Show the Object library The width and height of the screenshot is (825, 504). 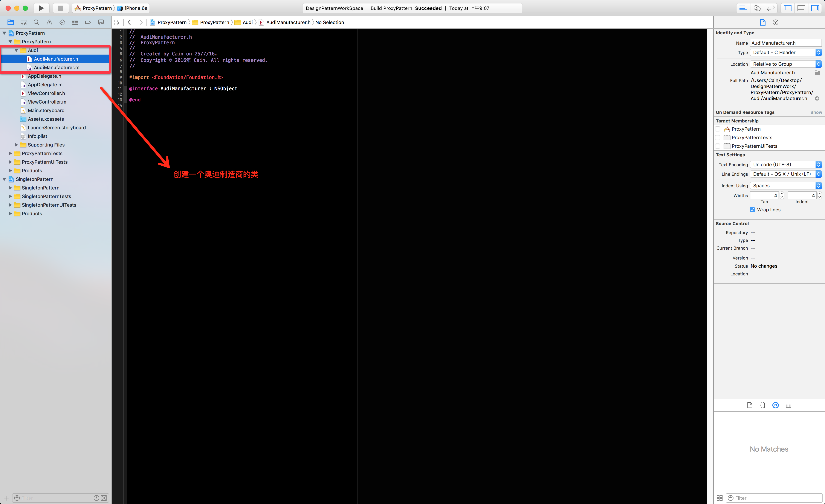tap(775, 405)
